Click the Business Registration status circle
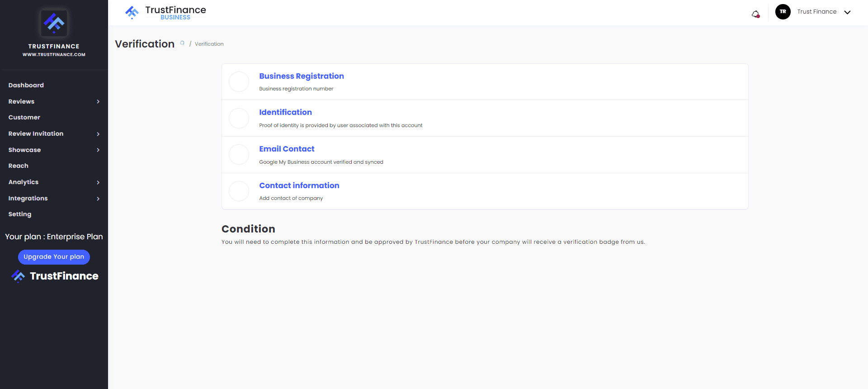Viewport: 868px width, 389px height. (x=239, y=82)
